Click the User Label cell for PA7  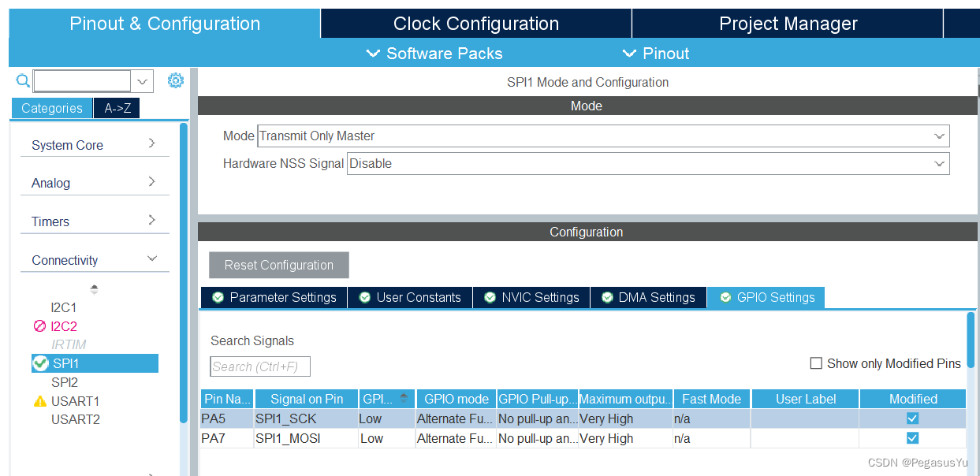click(x=806, y=437)
